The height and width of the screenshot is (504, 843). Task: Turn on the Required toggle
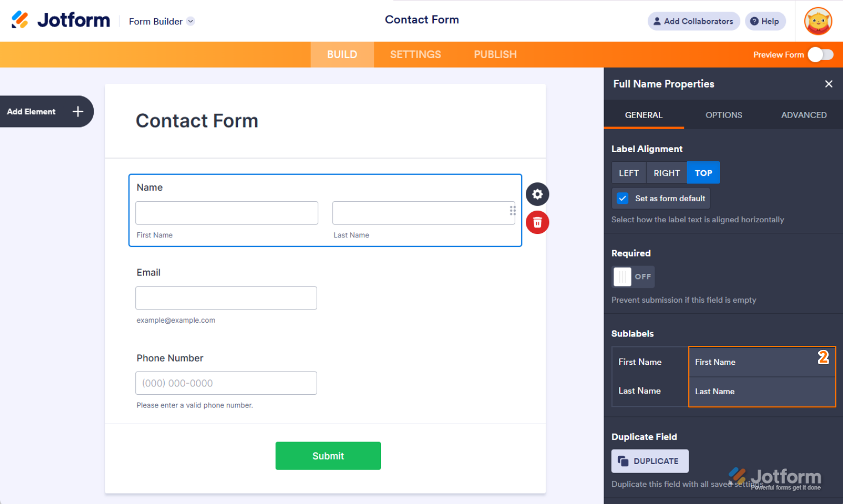tap(633, 277)
